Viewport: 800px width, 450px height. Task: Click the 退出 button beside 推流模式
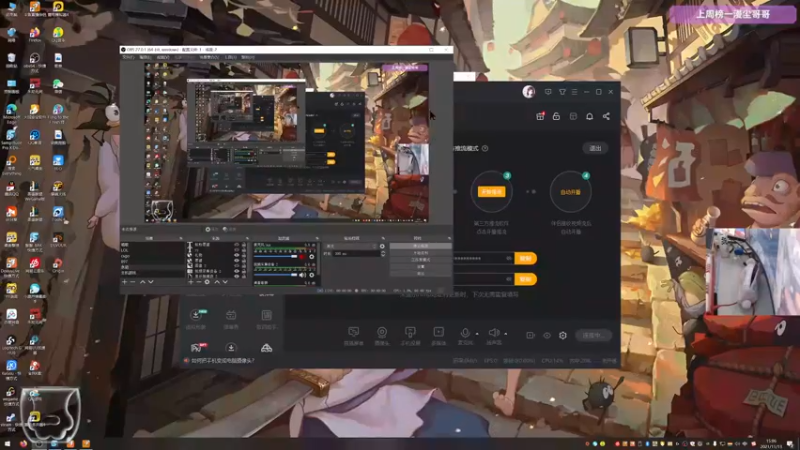595,148
